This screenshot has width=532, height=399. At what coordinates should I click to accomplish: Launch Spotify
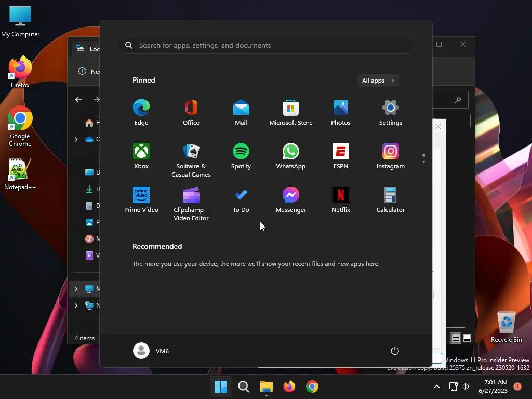coord(241,156)
